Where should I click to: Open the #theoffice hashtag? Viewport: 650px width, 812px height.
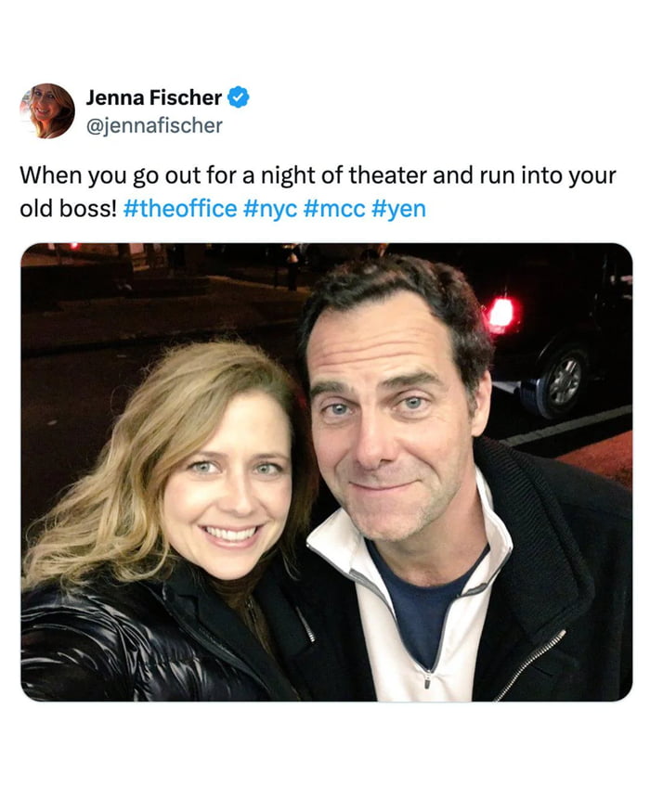[179, 208]
